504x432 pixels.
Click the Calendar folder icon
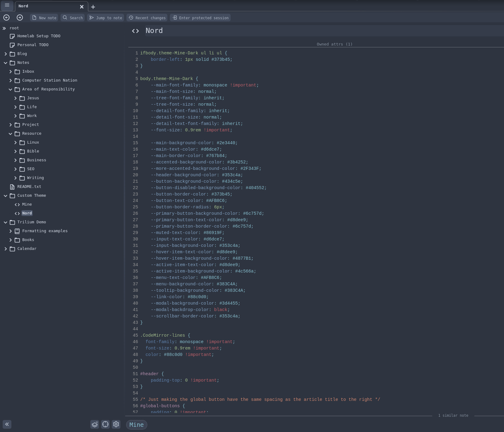(x=12, y=249)
